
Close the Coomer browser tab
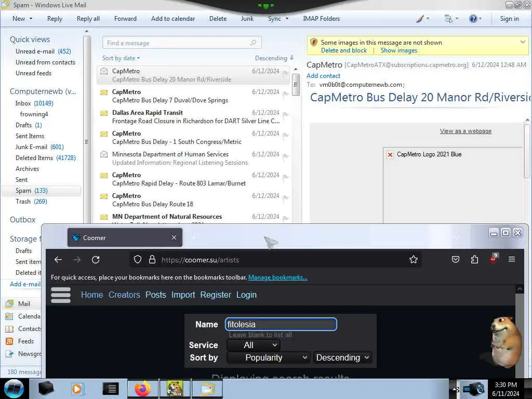pos(174,237)
